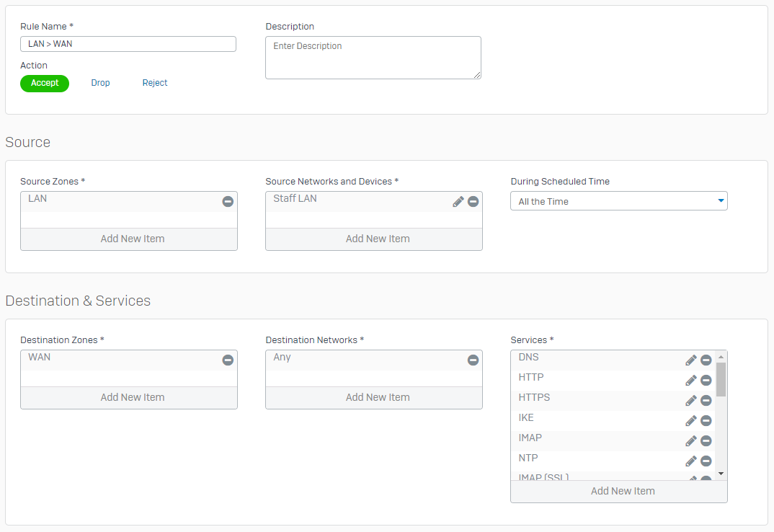The width and height of the screenshot is (774, 532).
Task: Remove HTTP from Services list
Action: click(706, 381)
